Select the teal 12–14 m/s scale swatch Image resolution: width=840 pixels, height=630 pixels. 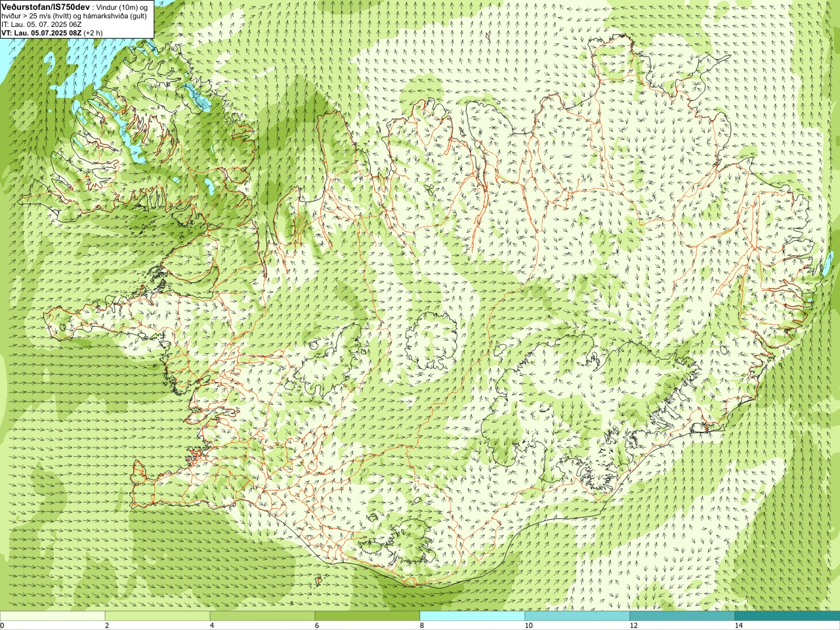coord(682,616)
